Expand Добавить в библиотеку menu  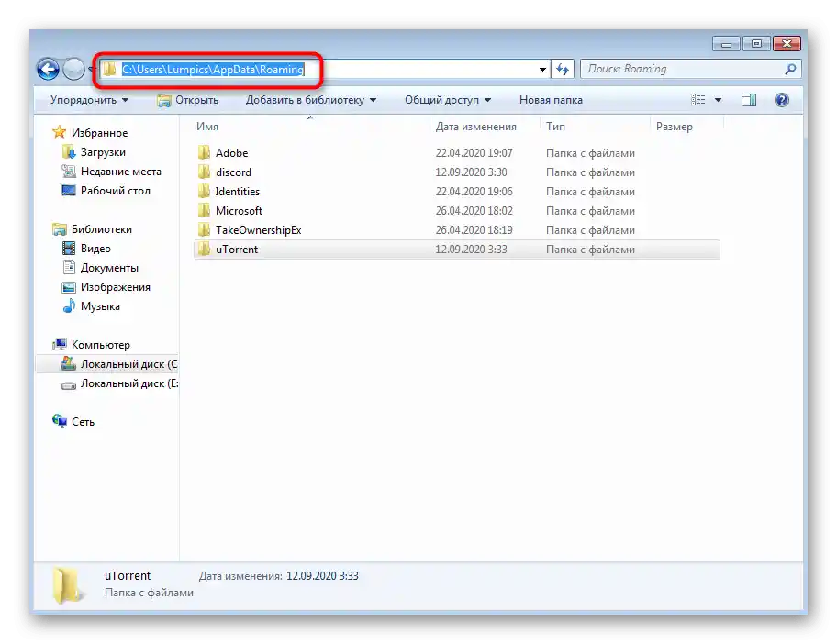311,100
